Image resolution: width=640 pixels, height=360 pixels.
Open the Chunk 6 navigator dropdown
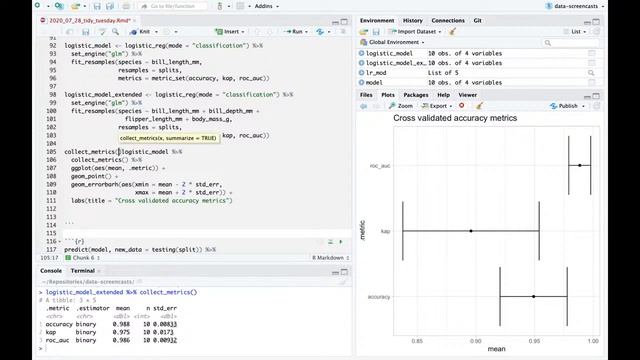(x=82, y=258)
